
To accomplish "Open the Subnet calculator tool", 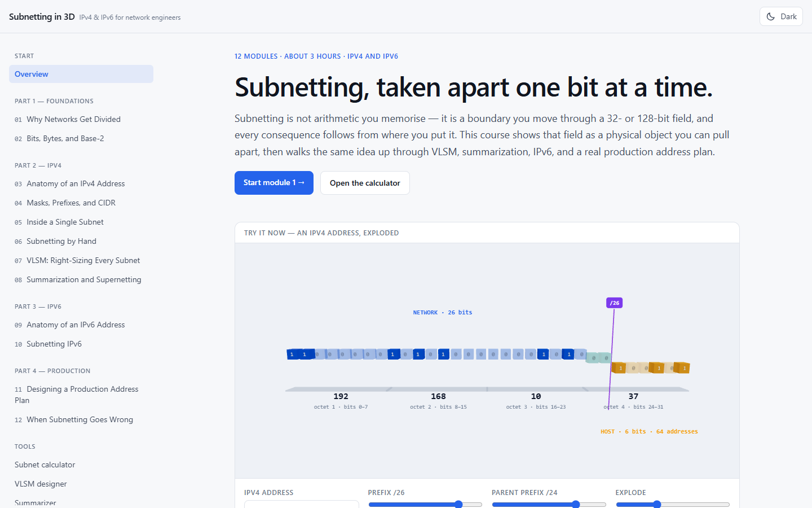I will (81, 465).
